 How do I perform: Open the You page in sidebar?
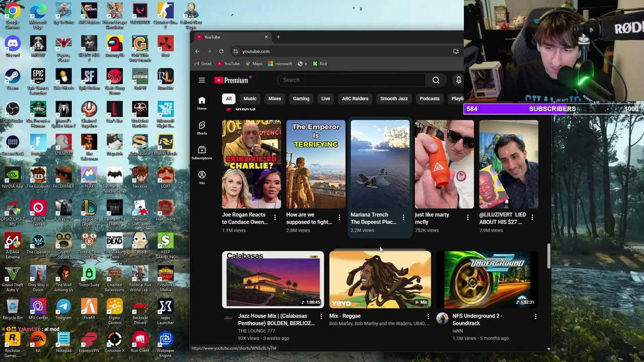click(202, 177)
